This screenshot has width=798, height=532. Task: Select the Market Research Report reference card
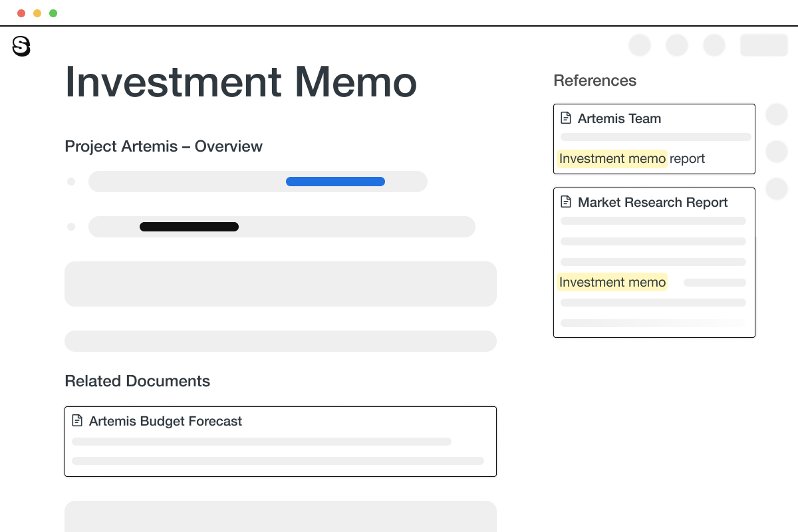click(654, 262)
